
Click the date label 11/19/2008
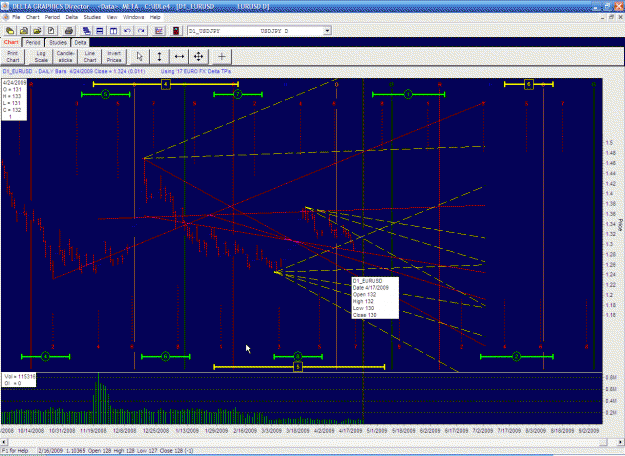coord(93,431)
